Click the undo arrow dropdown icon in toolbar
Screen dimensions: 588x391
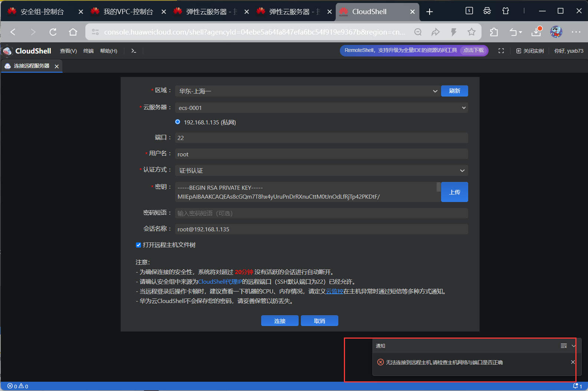point(516,32)
